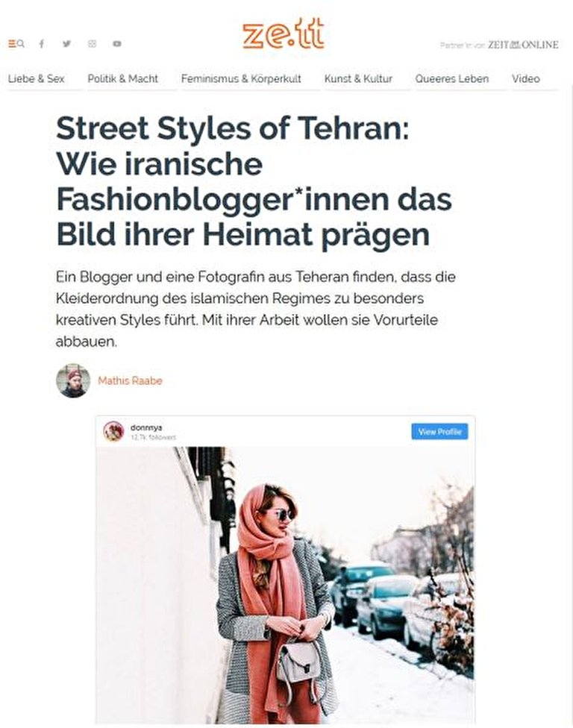Image resolution: width=573 pixels, height=728 pixels.
Task: Open the embedded Instagram street style photo
Action: 285,585
